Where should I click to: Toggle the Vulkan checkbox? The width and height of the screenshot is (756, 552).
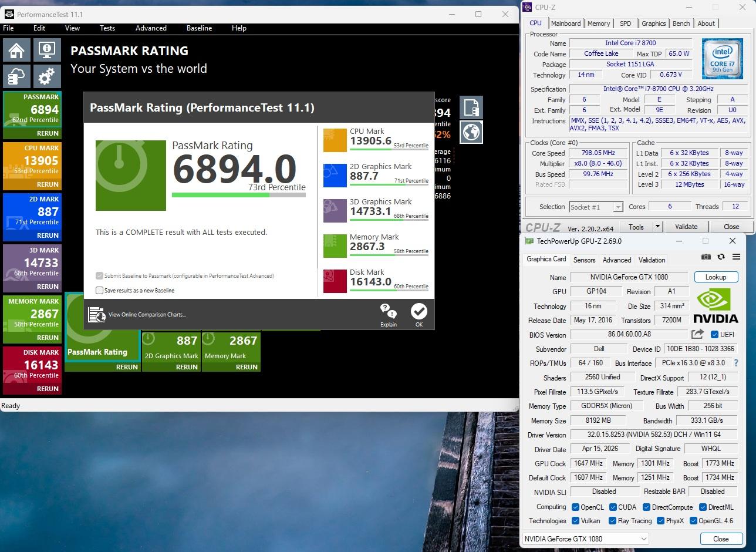(576, 520)
